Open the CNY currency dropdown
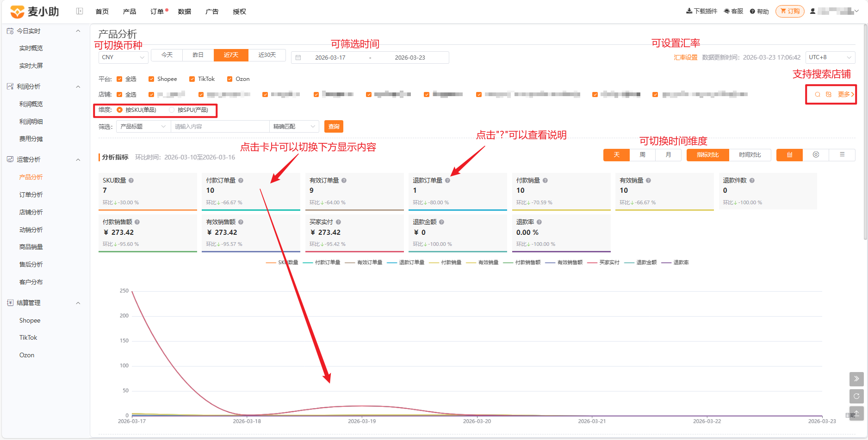This screenshot has width=868, height=440. [x=123, y=57]
